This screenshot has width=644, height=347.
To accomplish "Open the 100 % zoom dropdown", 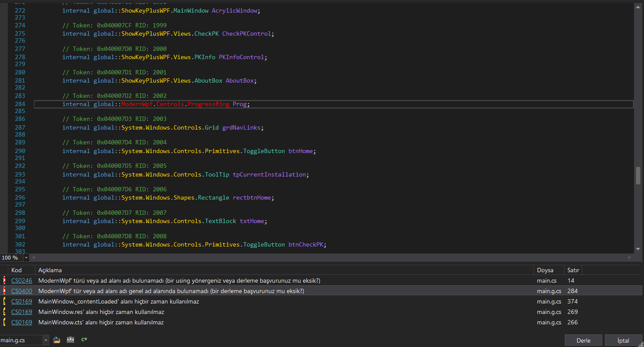I will click(26, 258).
